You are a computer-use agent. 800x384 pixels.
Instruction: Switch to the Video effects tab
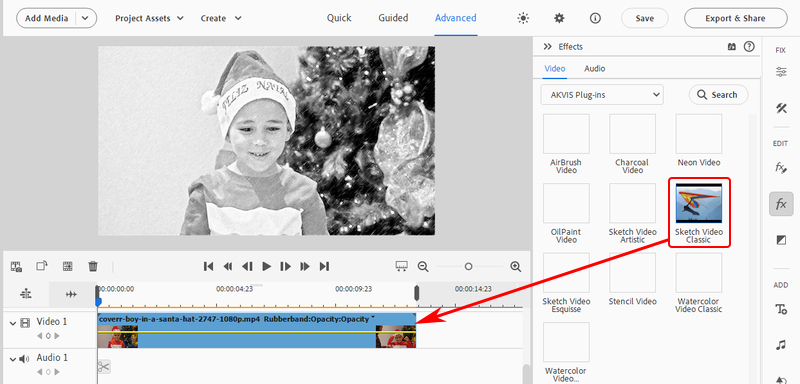555,68
